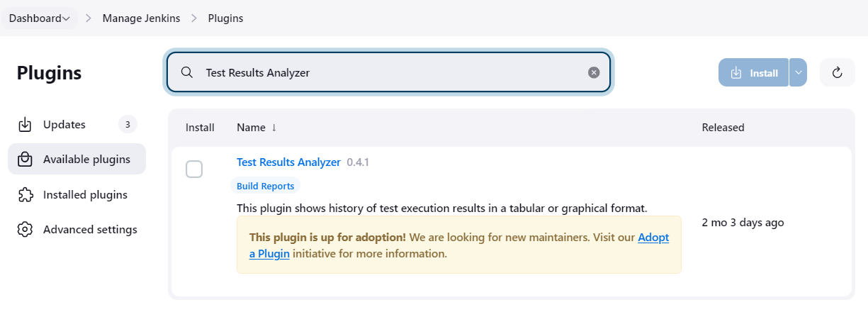Select Available plugins in sidebar
This screenshot has height=317, width=868.
(x=77, y=160)
